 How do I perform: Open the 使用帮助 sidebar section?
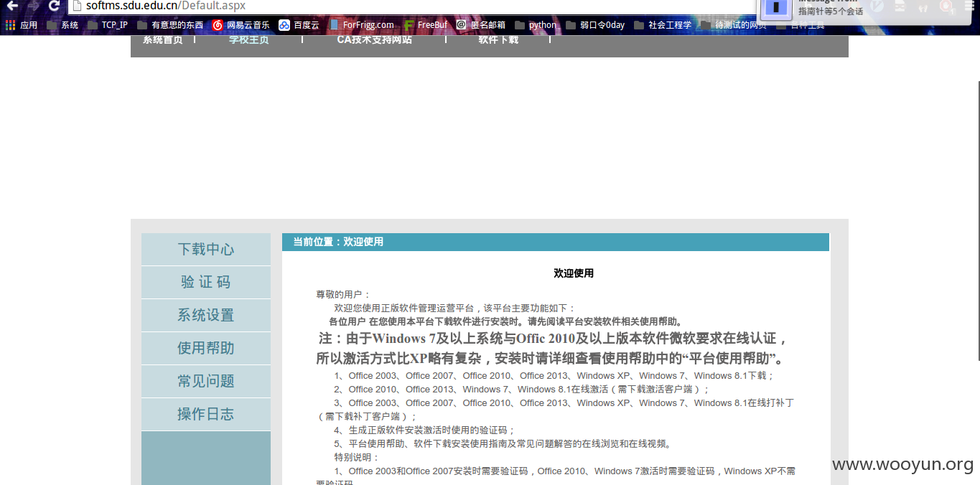click(x=206, y=348)
